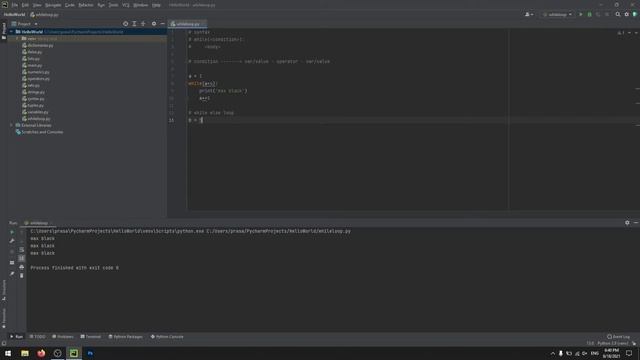Click the editor inspections warning widget
Image resolution: width=640 pixels, height=360 pixels.
coord(621,33)
